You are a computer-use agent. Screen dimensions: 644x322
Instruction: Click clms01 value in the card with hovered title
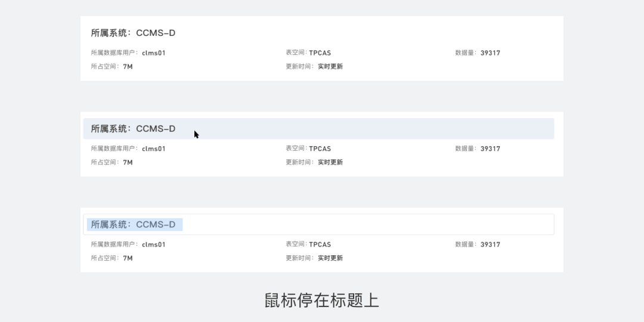pyautogui.click(x=154, y=148)
